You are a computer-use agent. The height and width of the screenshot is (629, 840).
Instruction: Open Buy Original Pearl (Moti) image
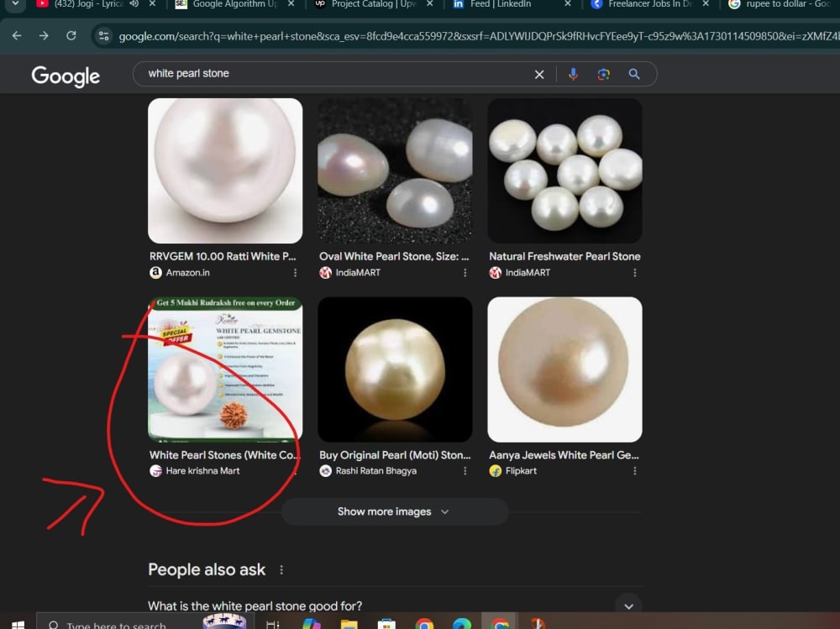click(x=395, y=370)
